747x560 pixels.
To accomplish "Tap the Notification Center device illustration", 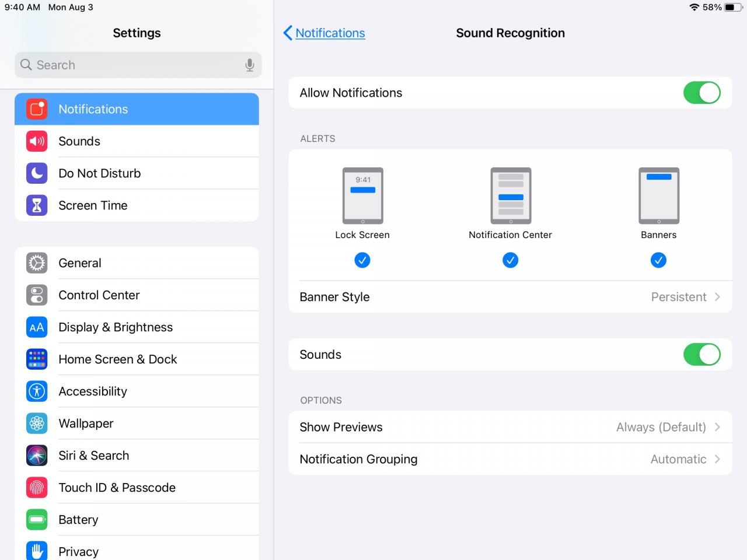I will point(511,195).
